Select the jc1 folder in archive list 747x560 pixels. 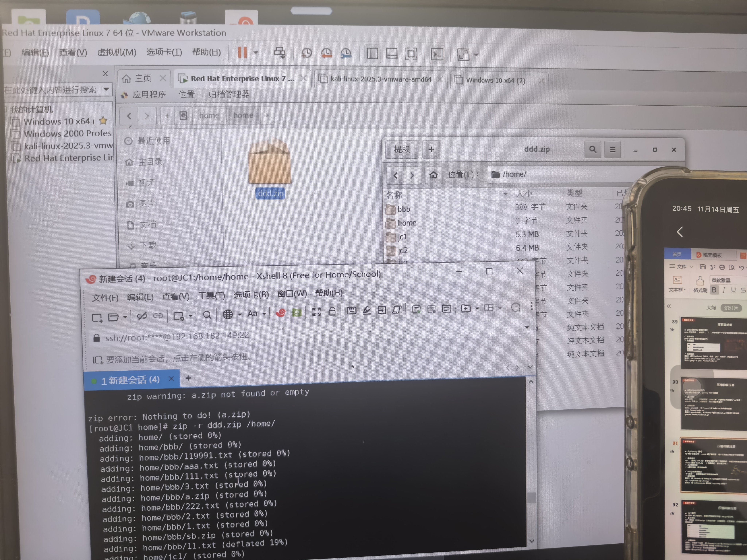(x=402, y=237)
